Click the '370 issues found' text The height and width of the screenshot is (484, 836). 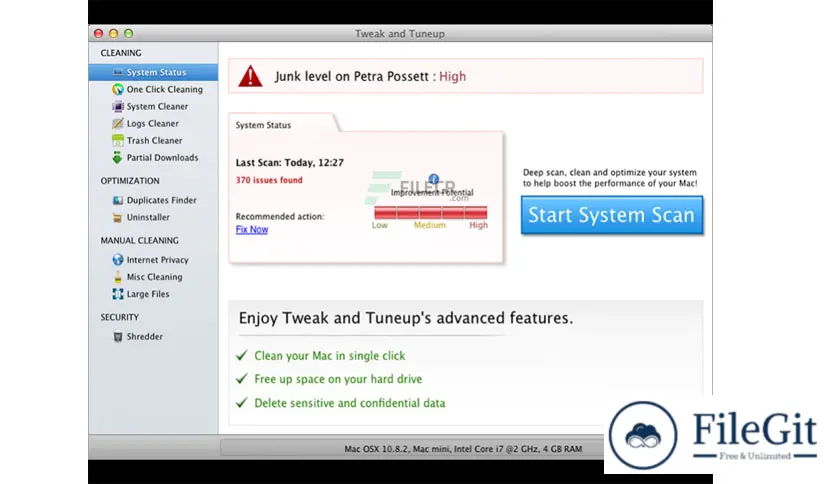pyautogui.click(x=269, y=180)
